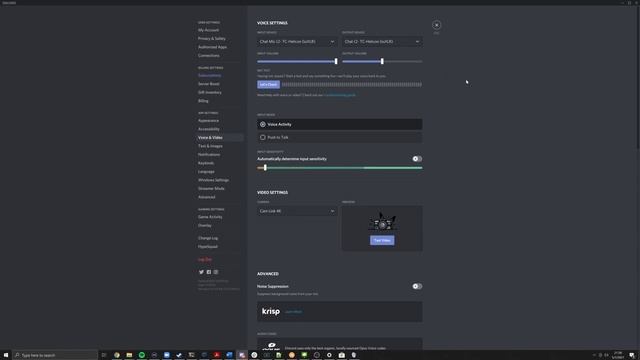Open Server Boost settings
Viewport: 640px width, 360px height.
click(x=209, y=84)
